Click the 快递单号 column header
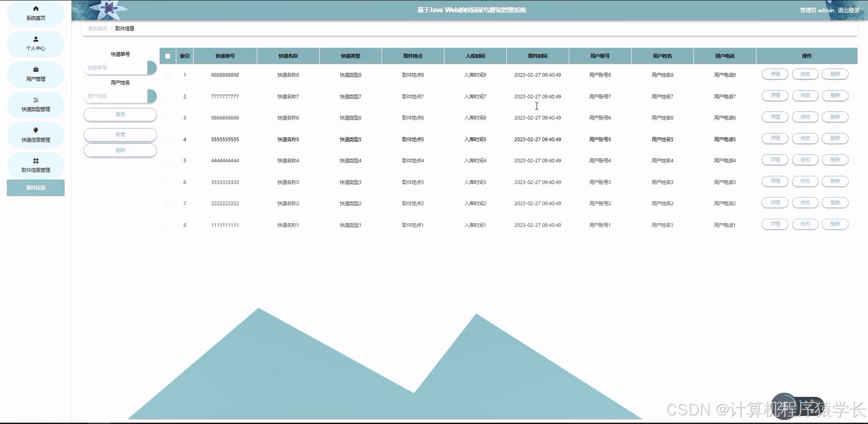 225,56
